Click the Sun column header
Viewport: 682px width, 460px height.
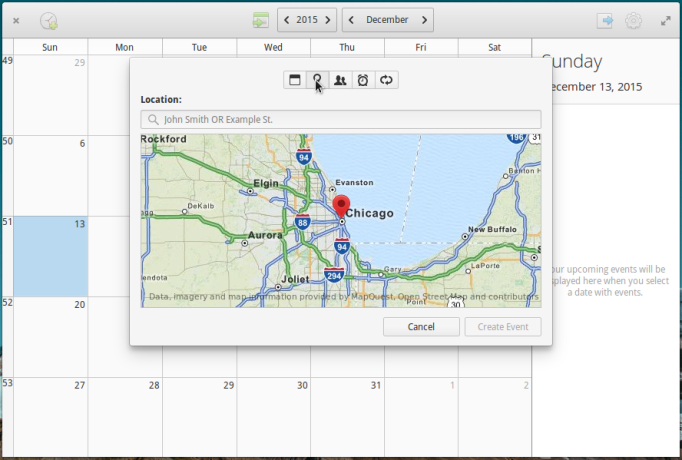(x=50, y=47)
